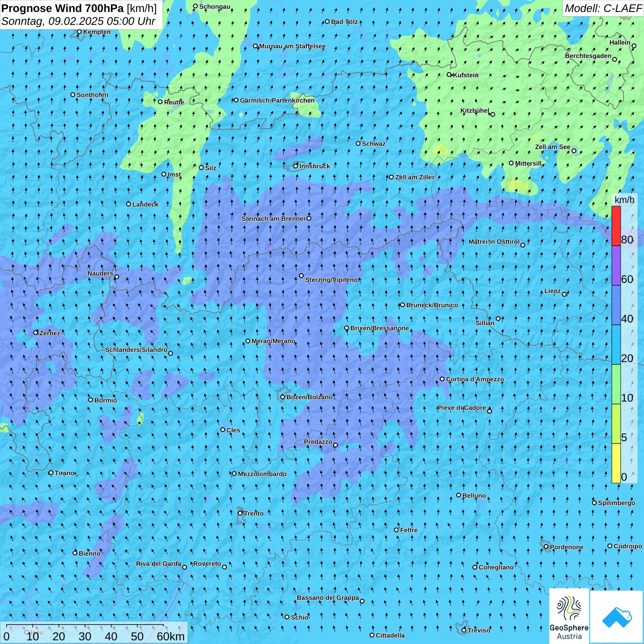Click the Zell am Ziller label
Image resolution: width=644 pixels, height=644 pixels.
tap(414, 178)
